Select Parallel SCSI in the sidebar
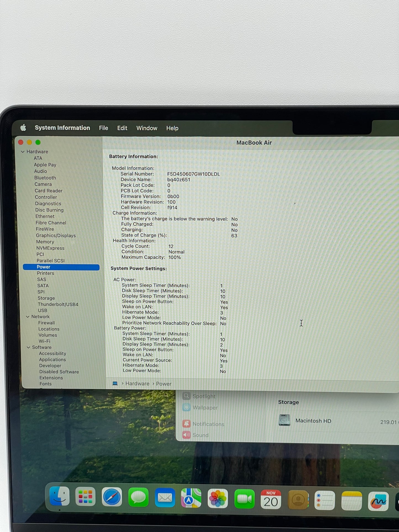Image resolution: width=399 pixels, height=532 pixels. click(51, 261)
